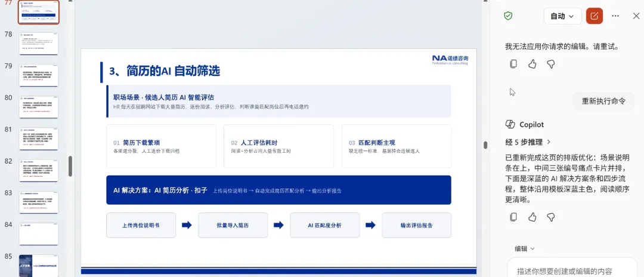Click the AI 匹配度分析 step box
Image resolution: width=644 pixels, height=277 pixels.
point(325,225)
